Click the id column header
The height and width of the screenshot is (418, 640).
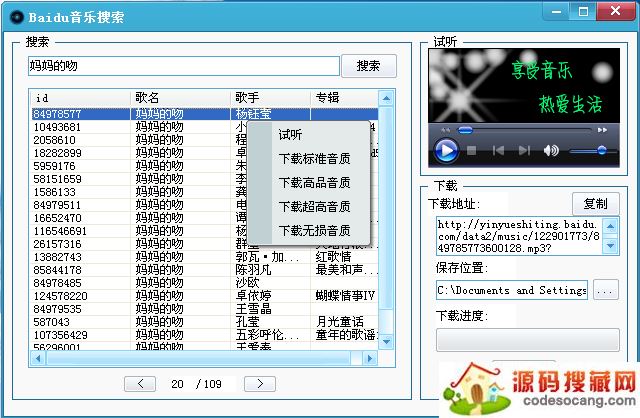(x=81, y=98)
